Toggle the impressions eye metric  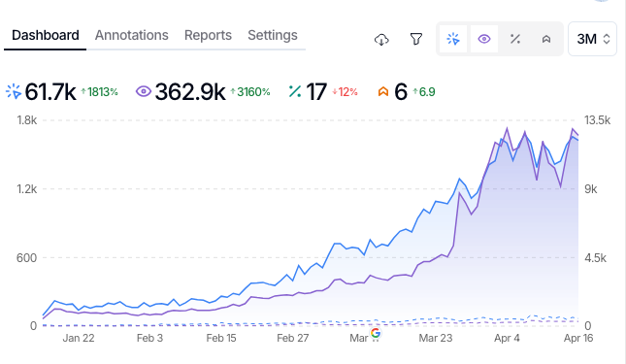pyautogui.click(x=484, y=39)
